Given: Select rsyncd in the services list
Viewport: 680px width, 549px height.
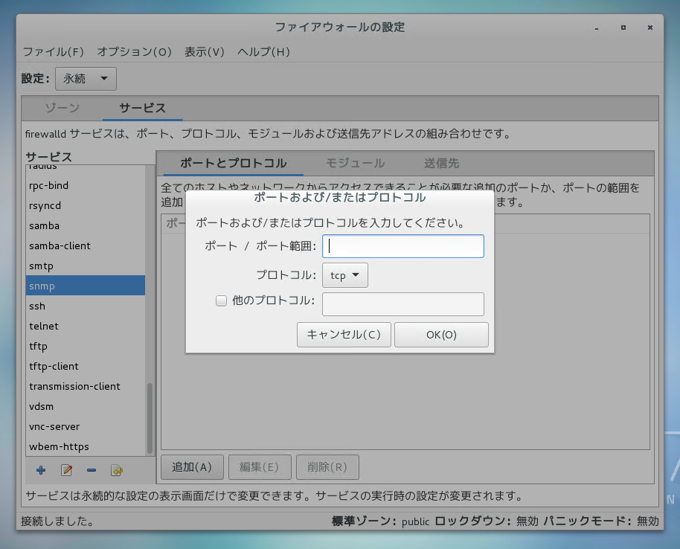Looking at the screenshot, I should pyautogui.click(x=85, y=206).
